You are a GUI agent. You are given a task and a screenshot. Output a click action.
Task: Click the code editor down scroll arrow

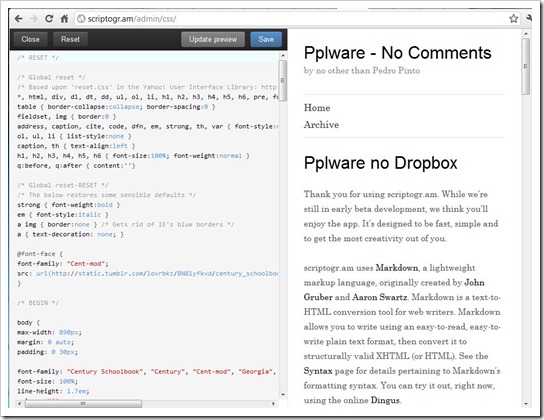283,394
